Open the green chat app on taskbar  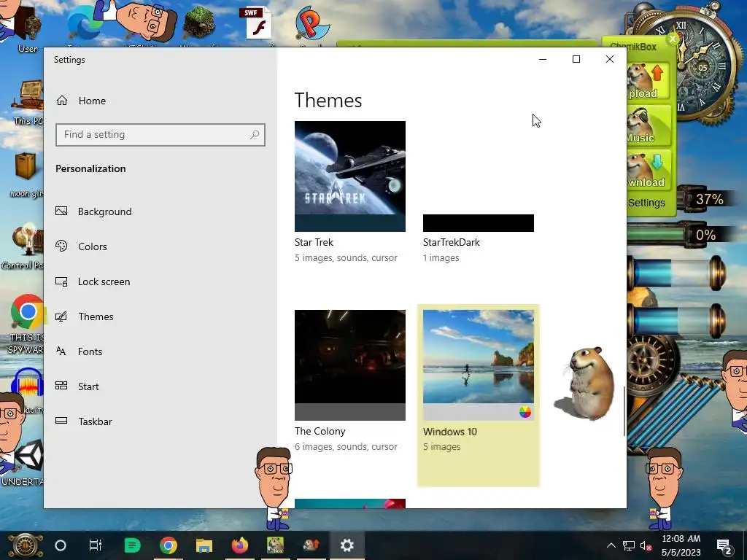point(132,545)
